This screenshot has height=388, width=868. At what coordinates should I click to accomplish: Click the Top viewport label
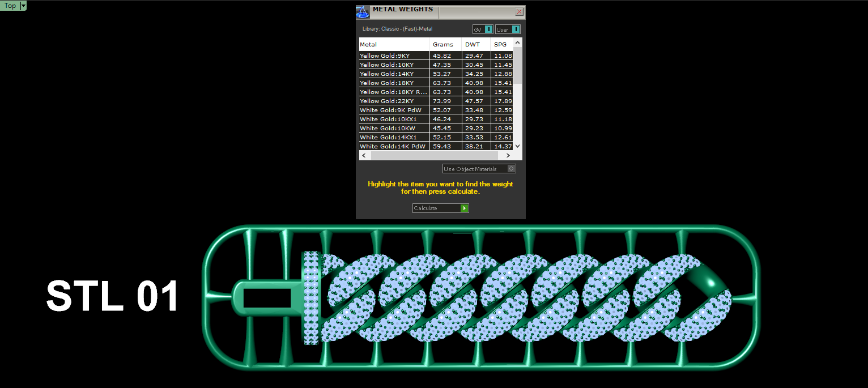[10, 6]
